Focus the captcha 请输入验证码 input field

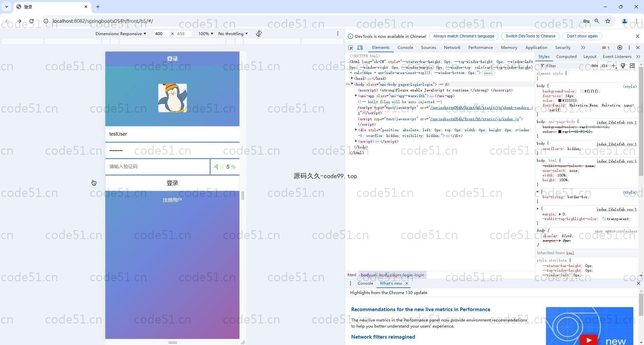[158, 167]
